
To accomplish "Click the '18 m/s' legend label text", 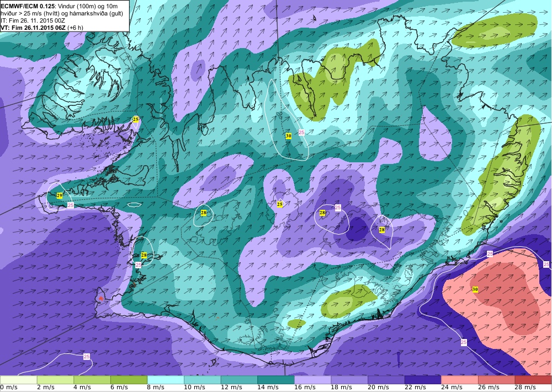I will 342,388.
